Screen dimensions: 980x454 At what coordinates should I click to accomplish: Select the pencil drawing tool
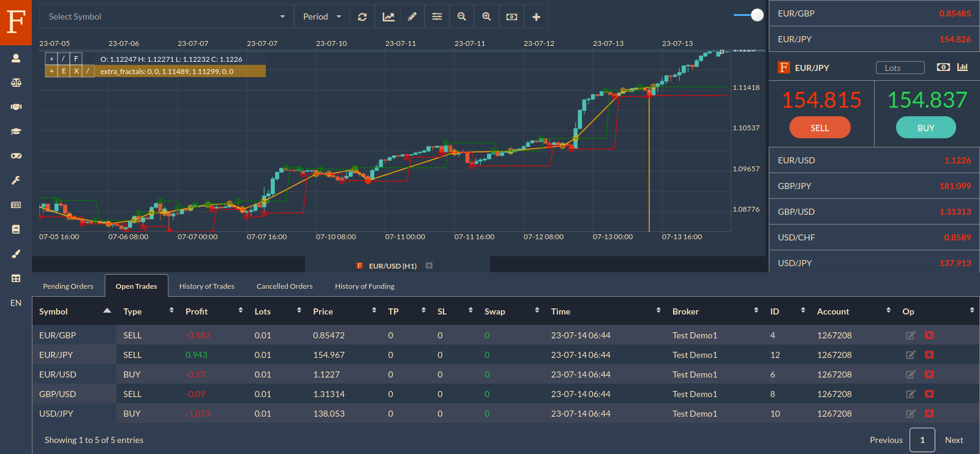(412, 17)
